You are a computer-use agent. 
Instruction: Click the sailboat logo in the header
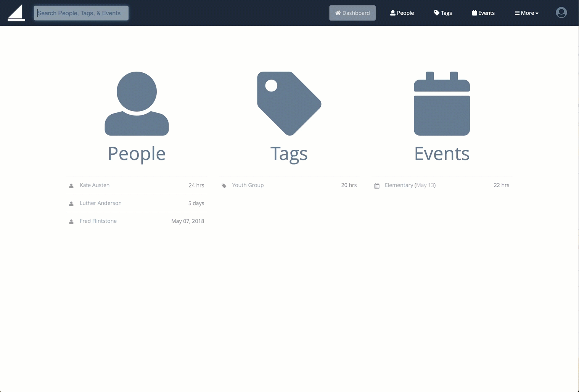(x=16, y=13)
